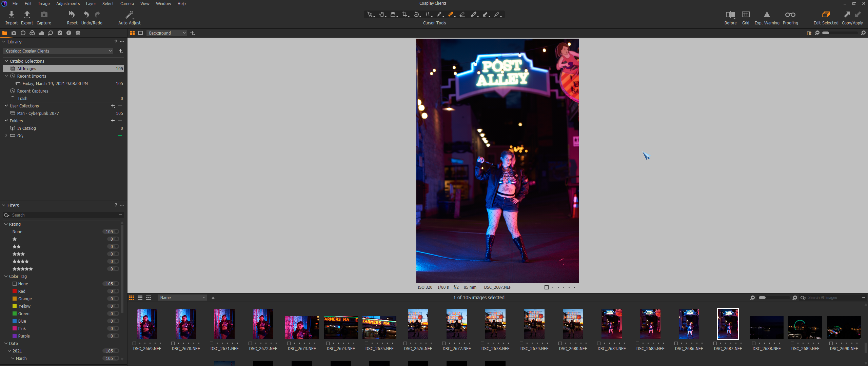Image resolution: width=868 pixels, height=366 pixels.
Task: Select the White Balance eyedropper tool
Action: point(474,15)
